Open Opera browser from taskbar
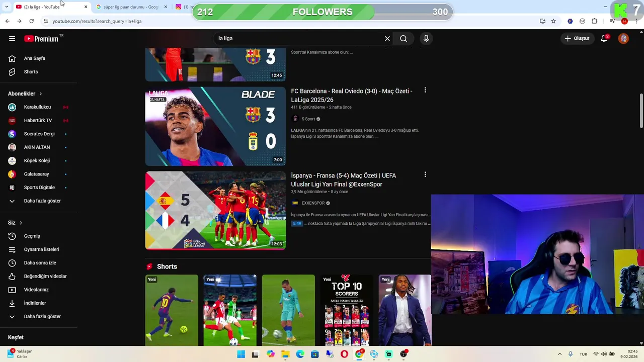This screenshot has height=362, width=644. pyautogui.click(x=344, y=354)
